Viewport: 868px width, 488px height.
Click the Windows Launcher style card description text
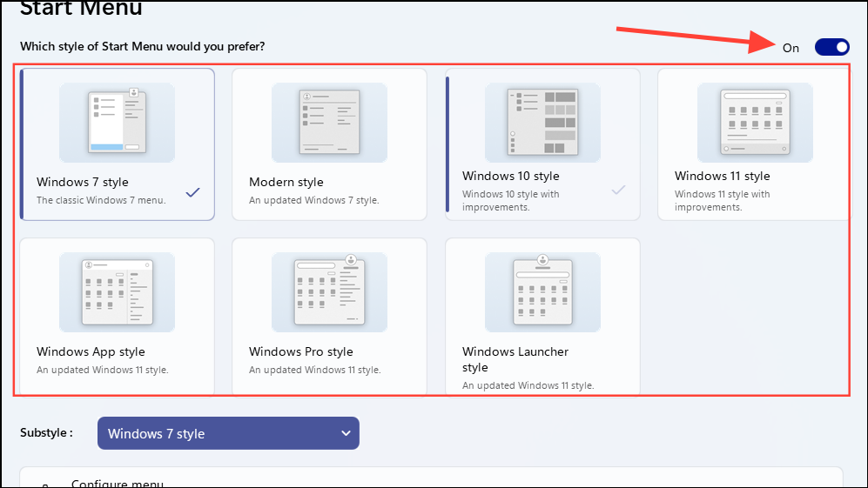pyautogui.click(x=528, y=385)
